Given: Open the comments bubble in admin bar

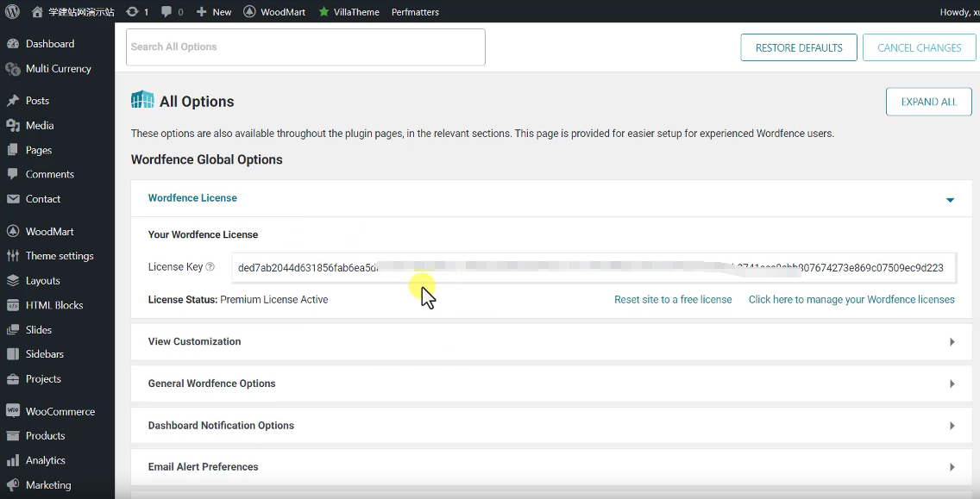Looking at the screenshot, I should click(166, 11).
